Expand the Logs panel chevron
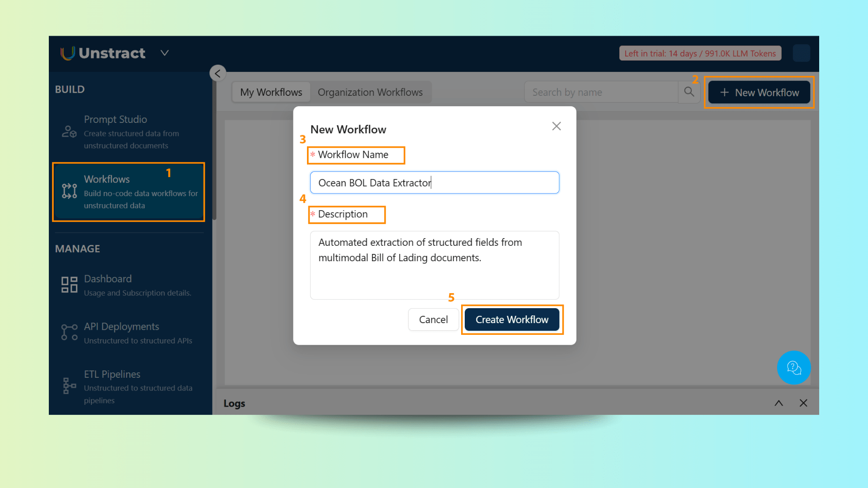The image size is (868, 488). (x=778, y=403)
